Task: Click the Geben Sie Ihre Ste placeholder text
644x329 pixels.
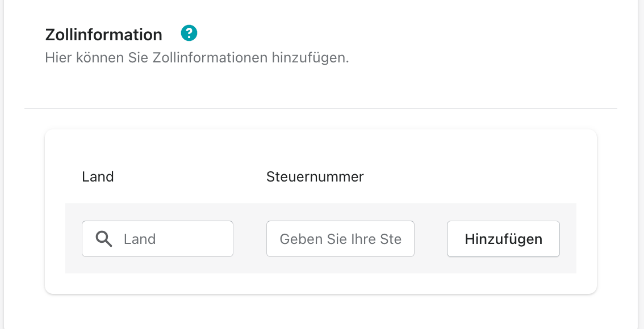Action: point(341,239)
